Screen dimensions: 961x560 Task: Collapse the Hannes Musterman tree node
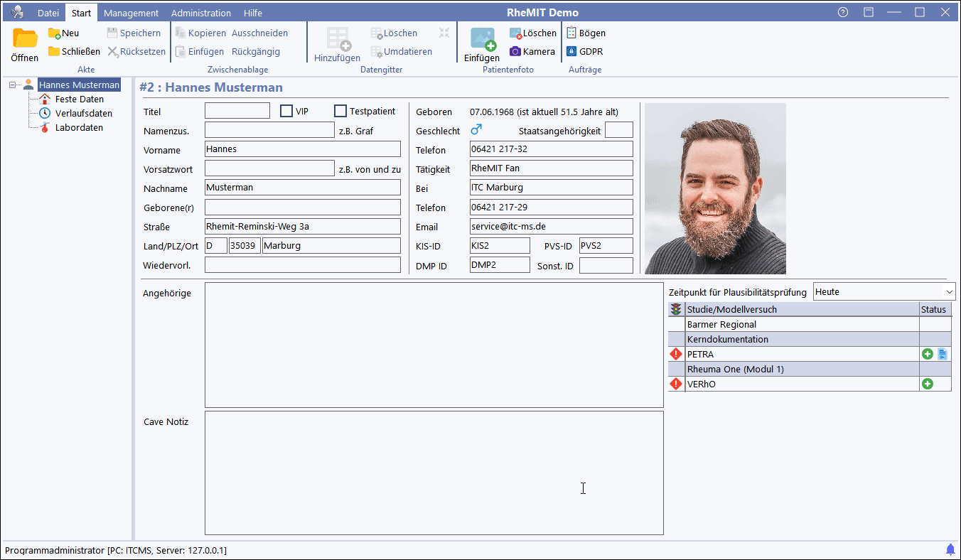pos(13,85)
